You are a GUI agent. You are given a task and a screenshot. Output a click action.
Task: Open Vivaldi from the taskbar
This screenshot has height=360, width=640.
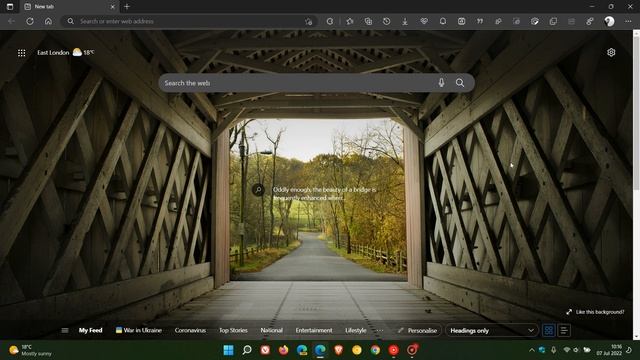(265, 350)
